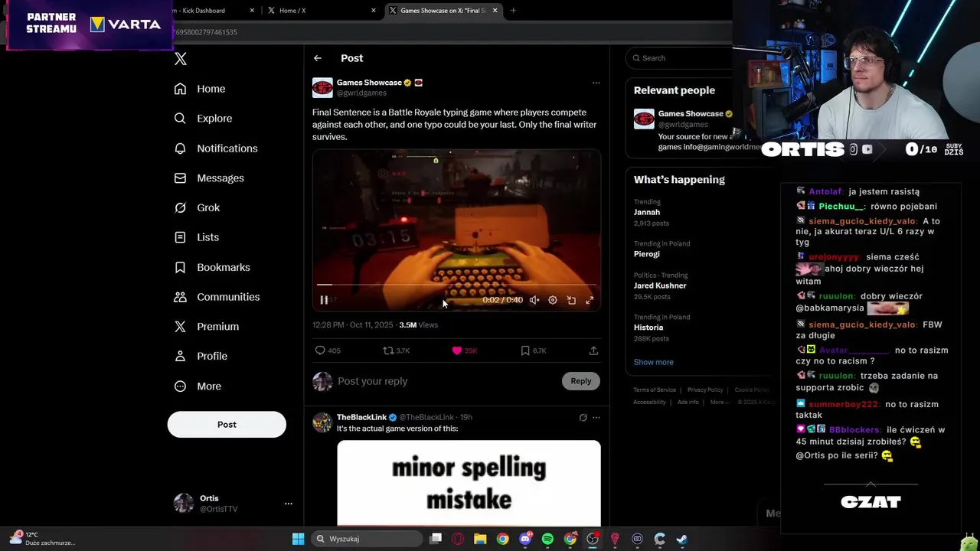
Task: Open video settings gear icon
Action: point(553,300)
